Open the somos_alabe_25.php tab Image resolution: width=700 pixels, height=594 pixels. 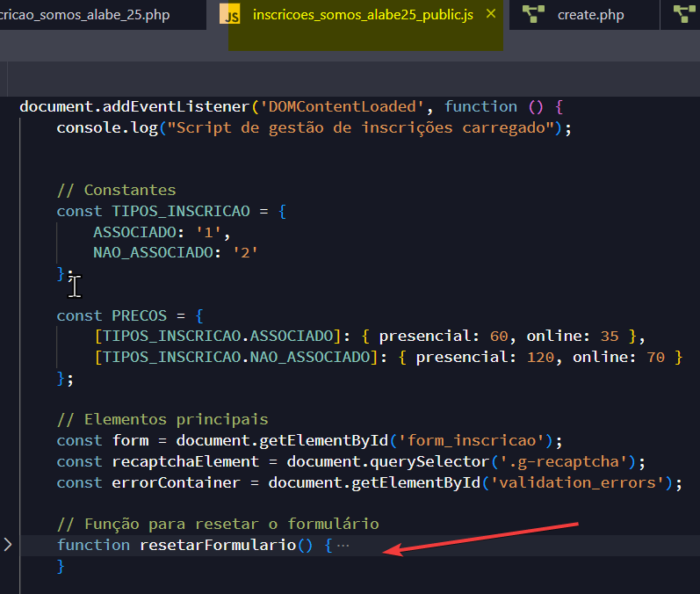[85, 15]
